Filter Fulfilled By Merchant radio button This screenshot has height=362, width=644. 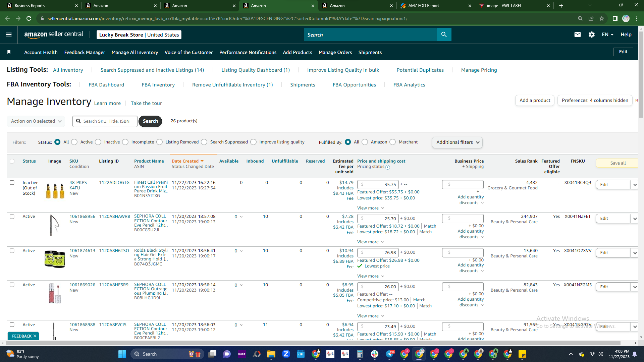[393, 142]
